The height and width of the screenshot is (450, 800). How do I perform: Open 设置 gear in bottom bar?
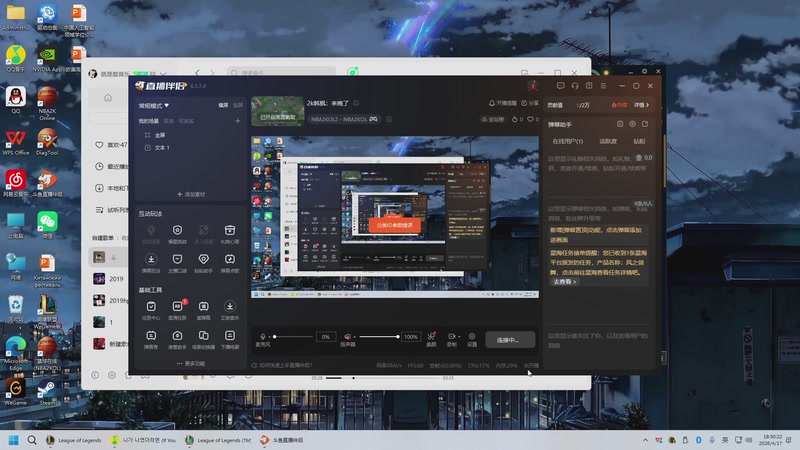pos(472,336)
